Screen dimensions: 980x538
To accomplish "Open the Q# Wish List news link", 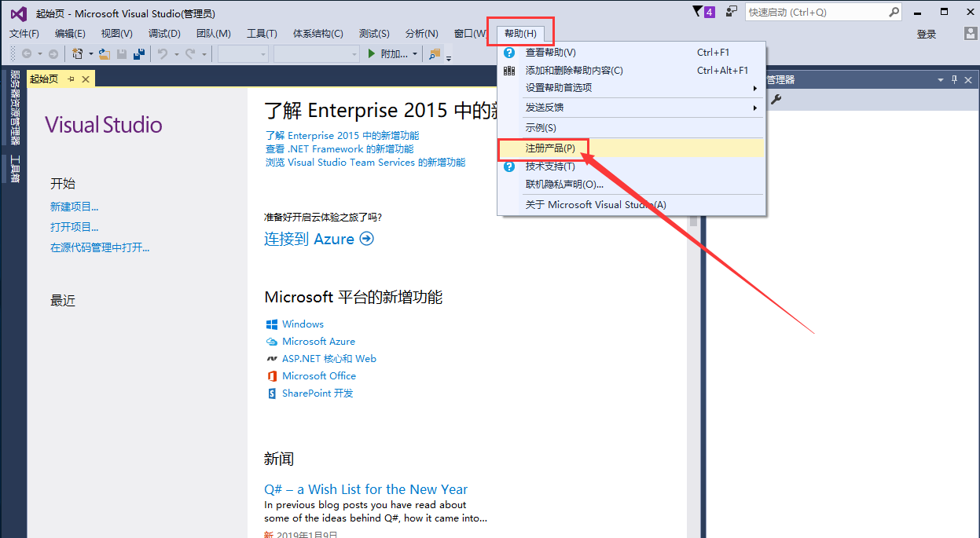I will [x=366, y=489].
